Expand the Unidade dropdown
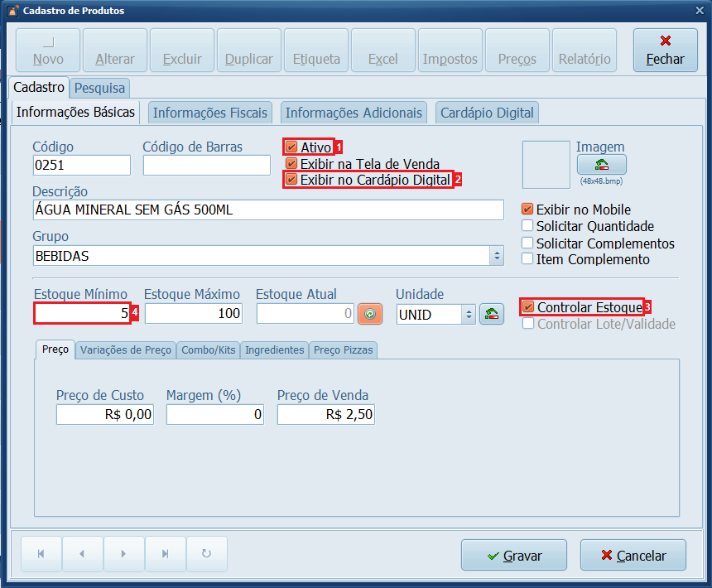The width and height of the screenshot is (712, 588). click(469, 315)
